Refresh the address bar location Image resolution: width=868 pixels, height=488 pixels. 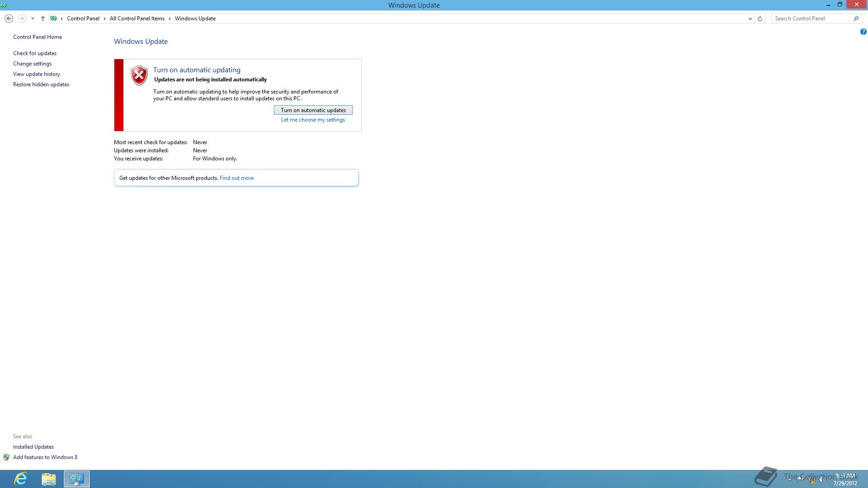760,19
